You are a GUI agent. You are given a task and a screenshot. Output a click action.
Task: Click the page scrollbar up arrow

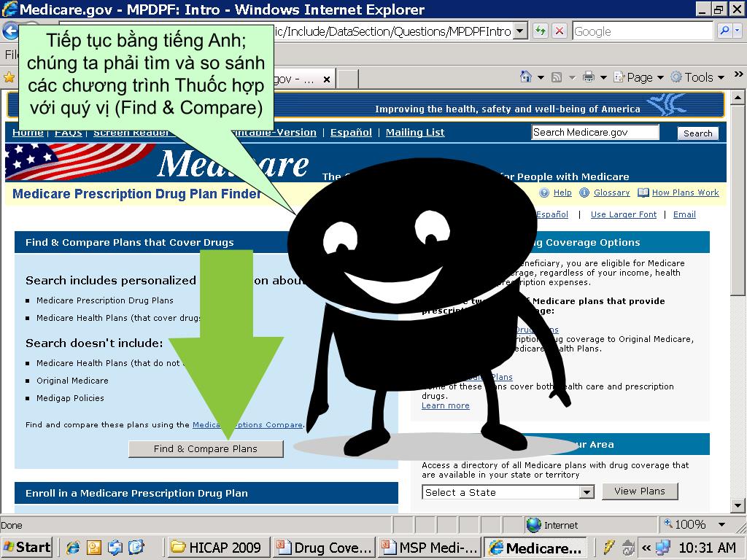(x=738, y=98)
